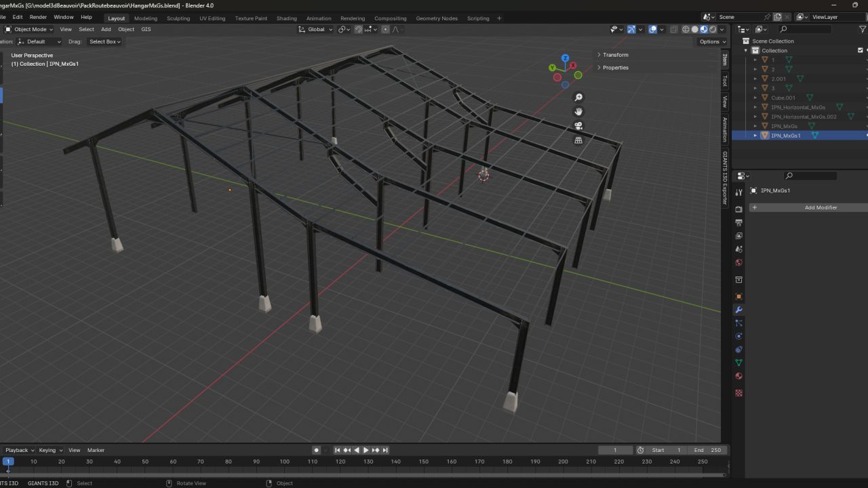868x488 pixels.
Task: Click the pan hand viewport gizmo
Action: [578, 112]
